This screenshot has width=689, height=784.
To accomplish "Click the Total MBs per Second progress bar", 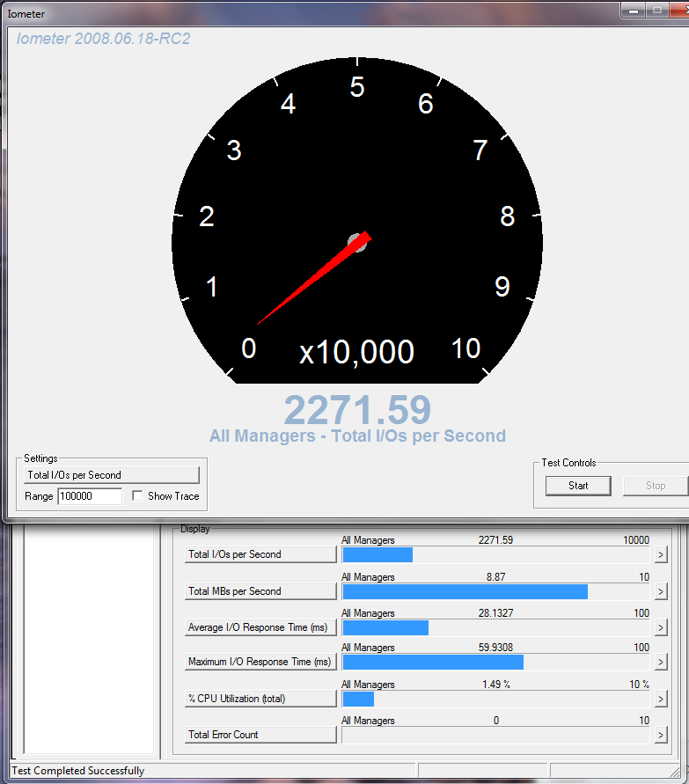I will pos(495,591).
